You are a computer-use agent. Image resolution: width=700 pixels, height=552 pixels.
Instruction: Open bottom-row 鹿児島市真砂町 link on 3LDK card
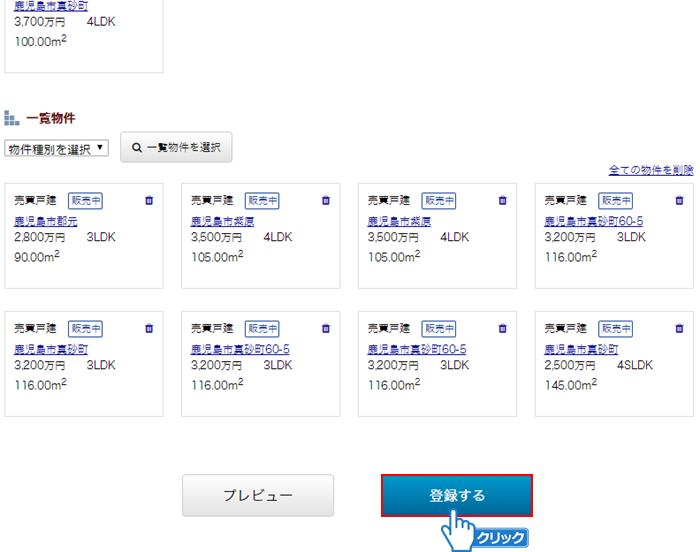coord(51,349)
